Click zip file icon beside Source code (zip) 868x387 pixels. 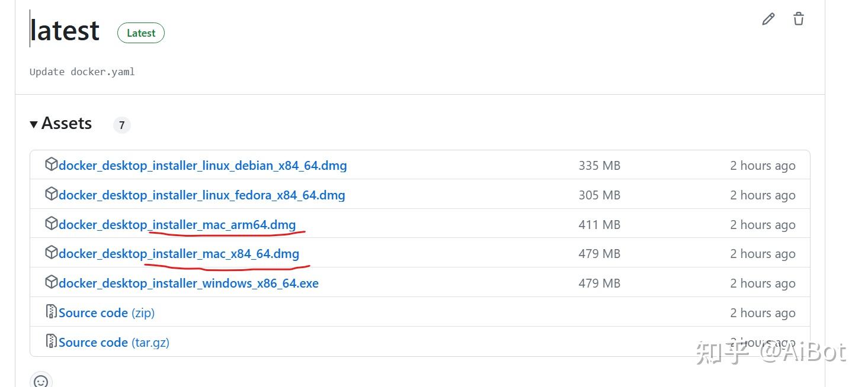click(52, 312)
